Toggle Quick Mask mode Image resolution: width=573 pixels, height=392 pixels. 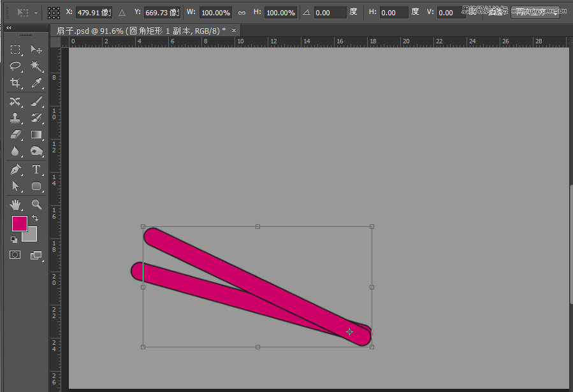click(15, 254)
